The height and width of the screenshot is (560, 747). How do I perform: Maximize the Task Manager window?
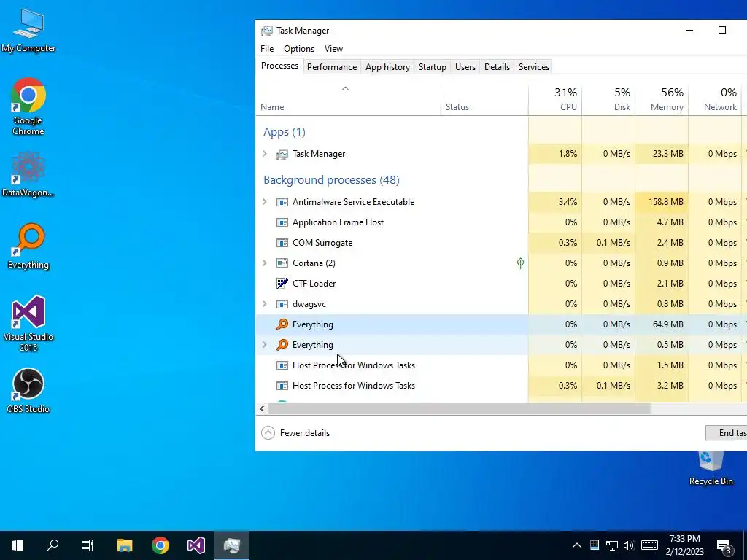click(721, 30)
